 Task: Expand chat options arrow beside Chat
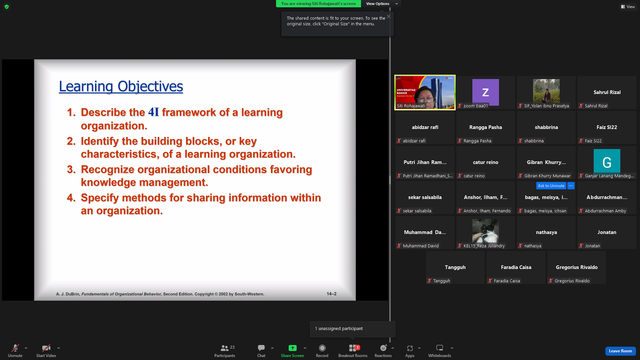coord(272,348)
